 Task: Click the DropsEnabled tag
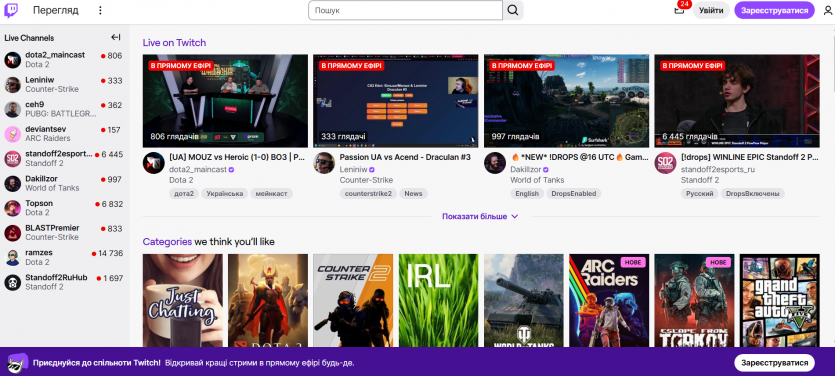pyautogui.click(x=574, y=194)
